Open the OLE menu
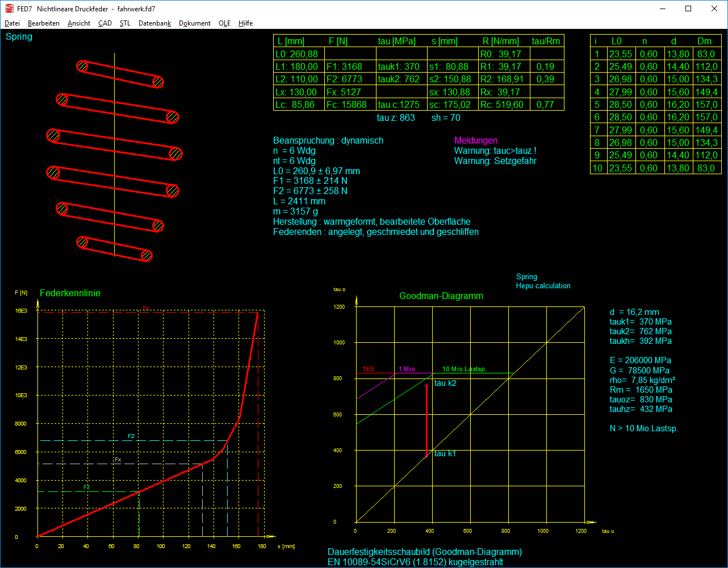The image size is (728, 568). 224,23
